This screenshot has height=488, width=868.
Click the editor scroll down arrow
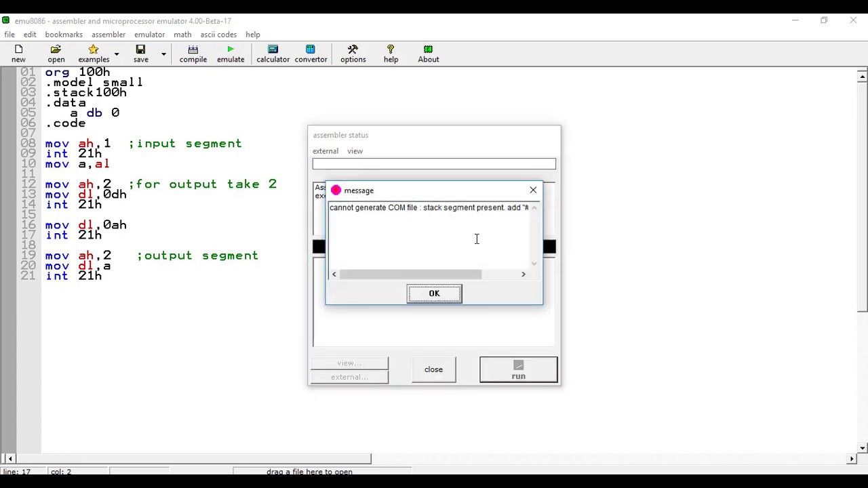point(862,447)
